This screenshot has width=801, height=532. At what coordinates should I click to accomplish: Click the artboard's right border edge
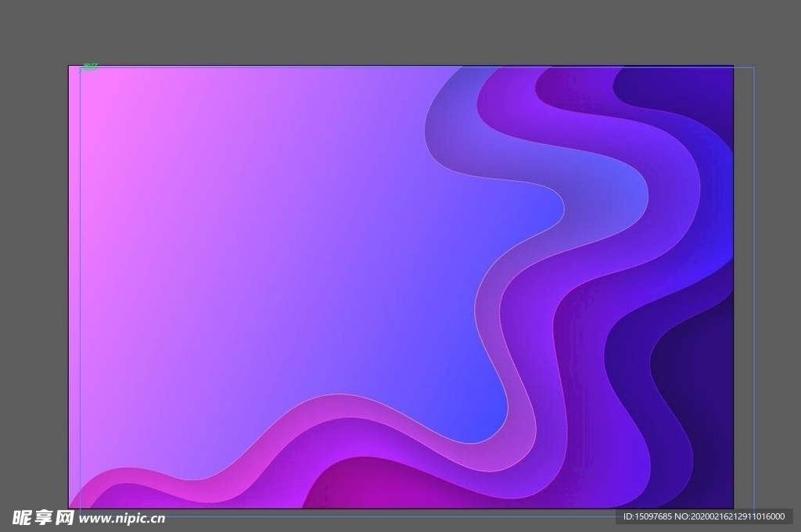[734, 313]
